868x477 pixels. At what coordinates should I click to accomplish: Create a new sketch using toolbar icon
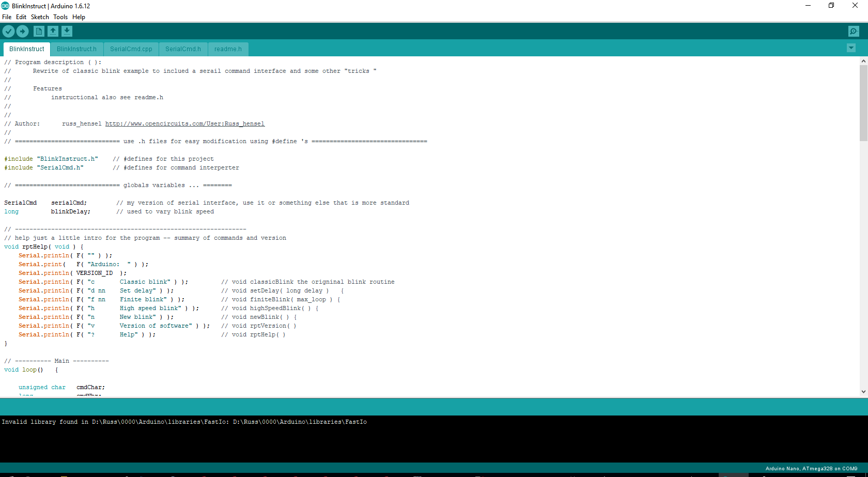click(39, 32)
